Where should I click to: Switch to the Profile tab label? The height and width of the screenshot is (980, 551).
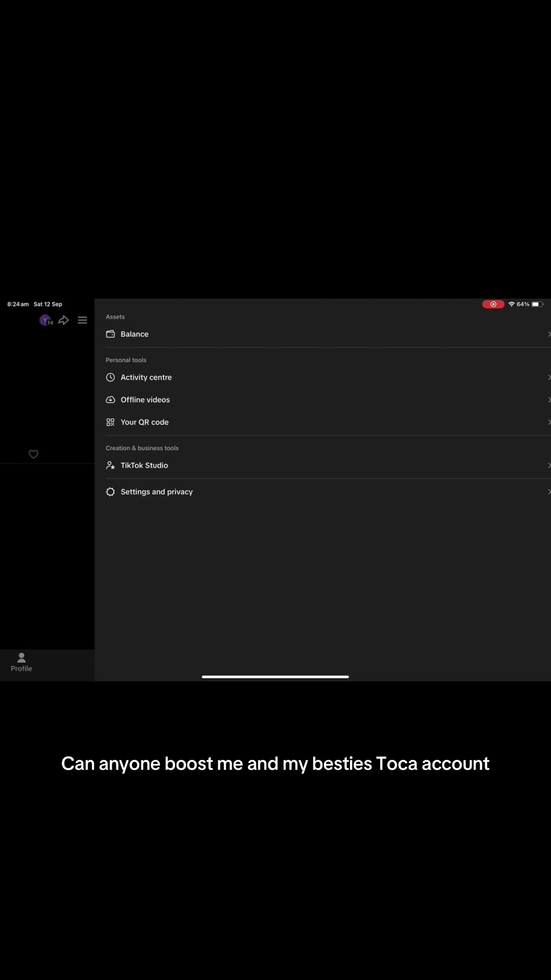click(x=21, y=669)
